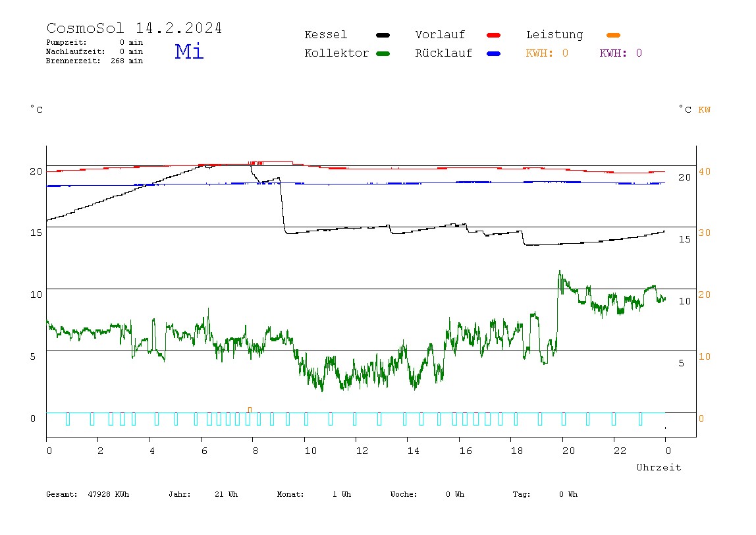The height and width of the screenshot is (535, 756).
Task: Click the black Kessel legend swatch
Action: (x=383, y=35)
